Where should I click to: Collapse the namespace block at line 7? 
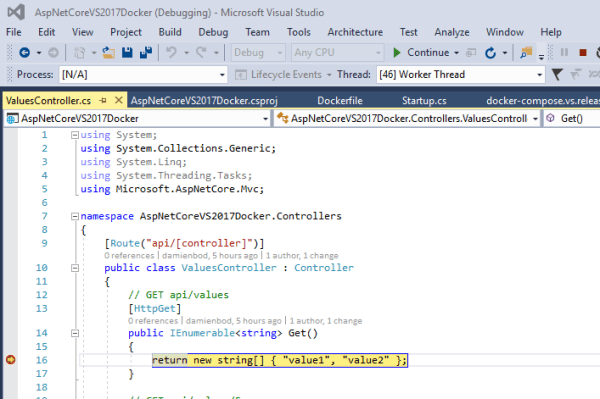coord(75,216)
